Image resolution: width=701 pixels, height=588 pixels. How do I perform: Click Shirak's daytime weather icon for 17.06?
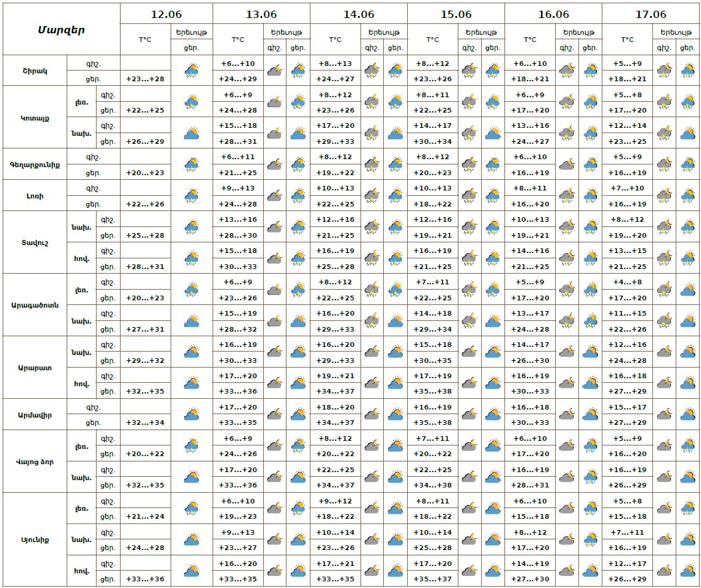688,71
